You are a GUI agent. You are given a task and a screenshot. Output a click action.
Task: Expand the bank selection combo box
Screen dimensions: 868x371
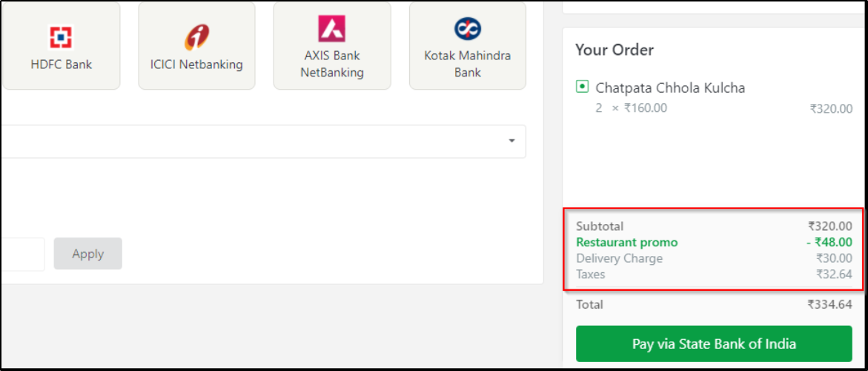(262, 141)
